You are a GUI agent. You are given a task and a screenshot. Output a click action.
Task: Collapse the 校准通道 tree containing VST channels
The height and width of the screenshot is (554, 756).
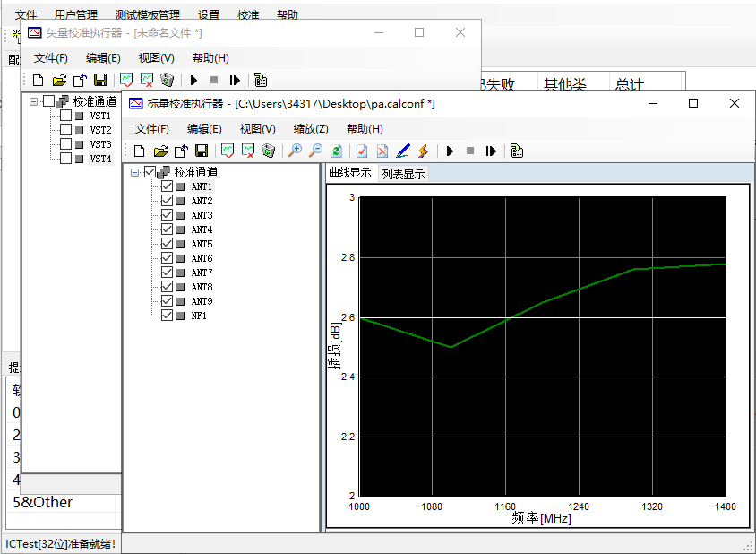point(33,101)
